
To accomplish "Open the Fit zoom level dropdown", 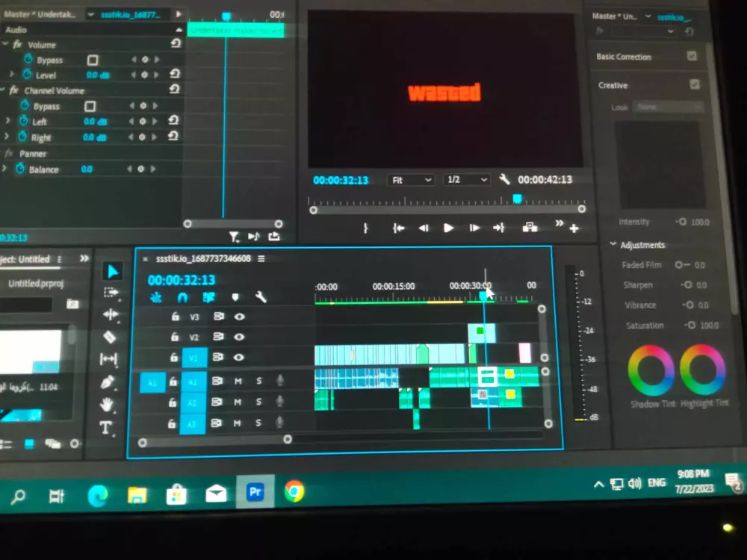I will pos(410,179).
